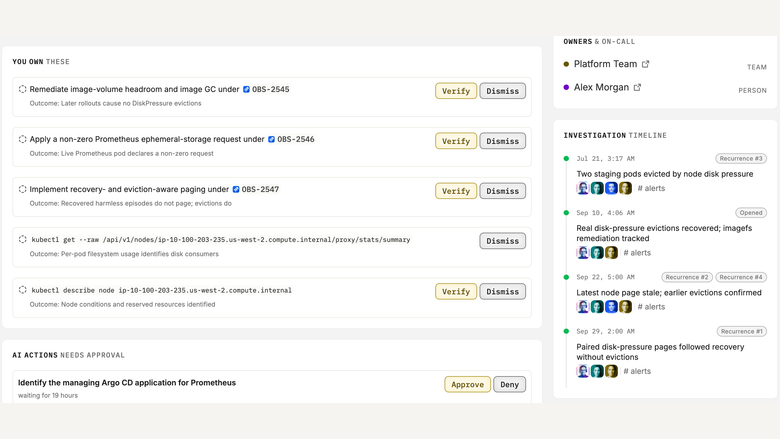Deny the Argo CD application AI action

pos(509,384)
